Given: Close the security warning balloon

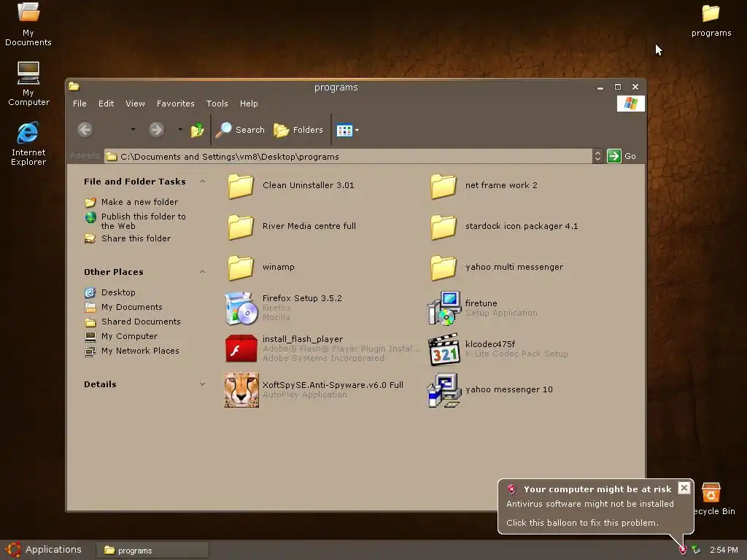Looking at the screenshot, I should 684,488.
